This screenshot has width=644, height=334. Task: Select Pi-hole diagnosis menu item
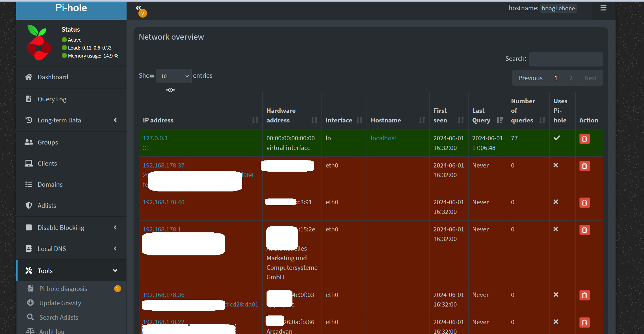[x=62, y=289]
